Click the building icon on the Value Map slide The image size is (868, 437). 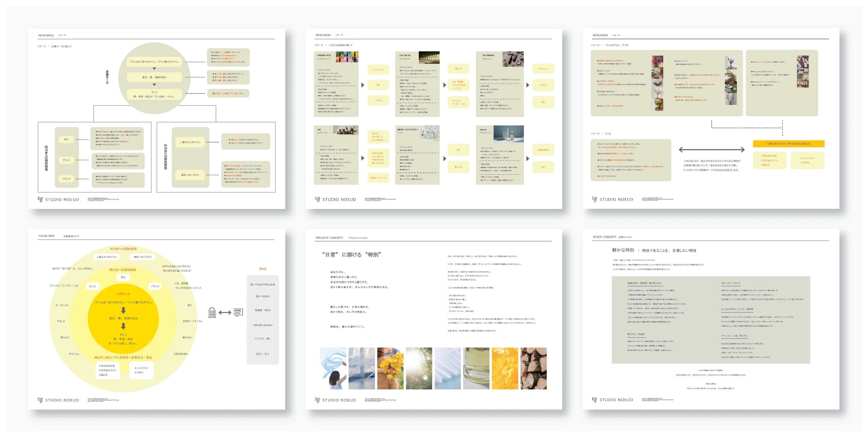(212, 312)
